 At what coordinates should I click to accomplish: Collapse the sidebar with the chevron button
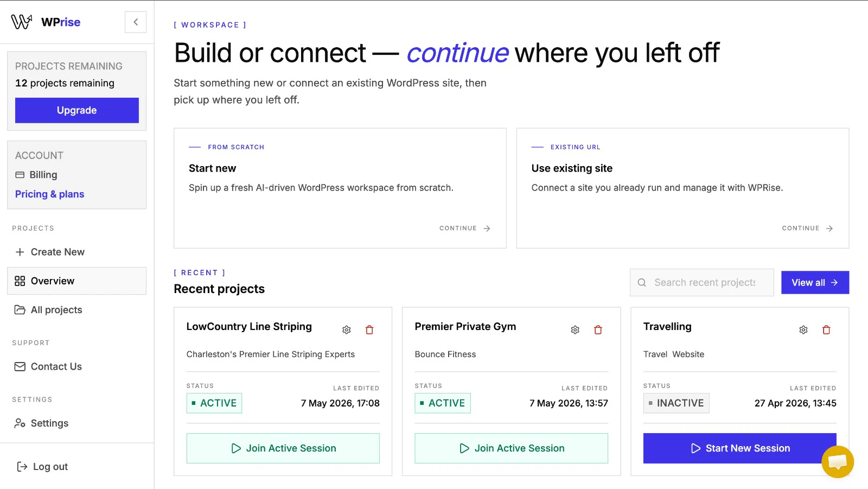click(136, 22)
